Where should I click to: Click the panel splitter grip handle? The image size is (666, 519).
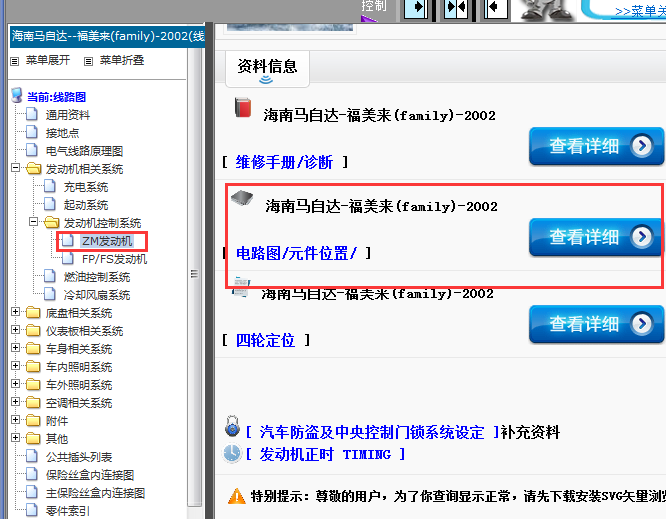[x=195, y=274]
